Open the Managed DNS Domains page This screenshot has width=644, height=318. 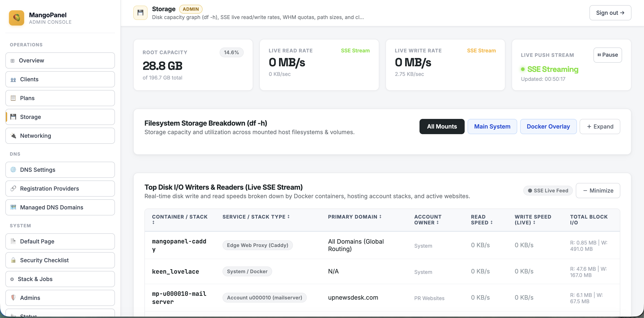point(60,207)
